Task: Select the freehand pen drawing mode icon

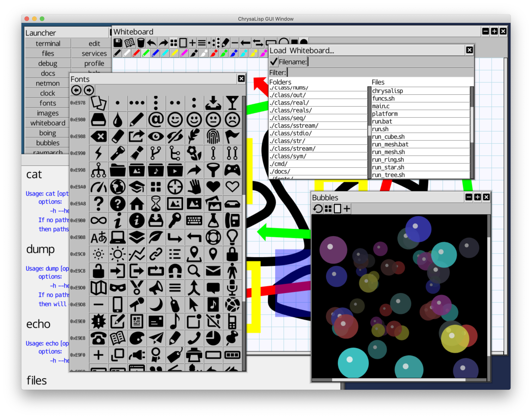Action: coord(225,43)
